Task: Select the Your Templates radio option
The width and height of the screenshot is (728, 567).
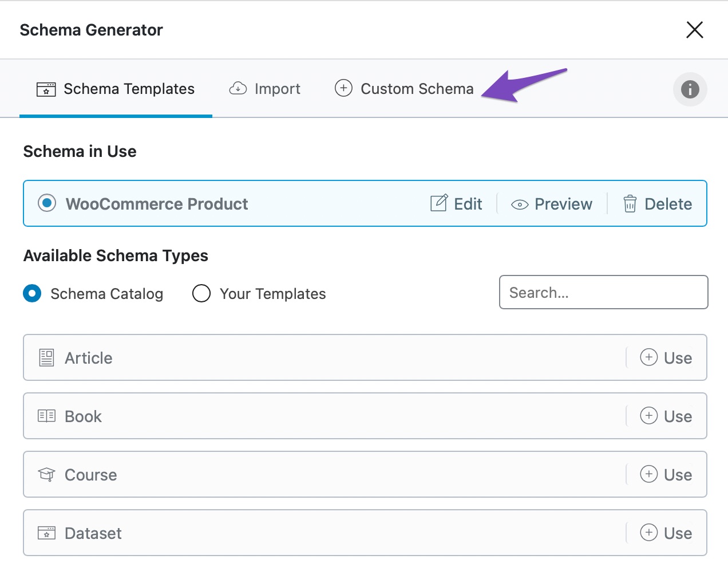Action: 201,294
